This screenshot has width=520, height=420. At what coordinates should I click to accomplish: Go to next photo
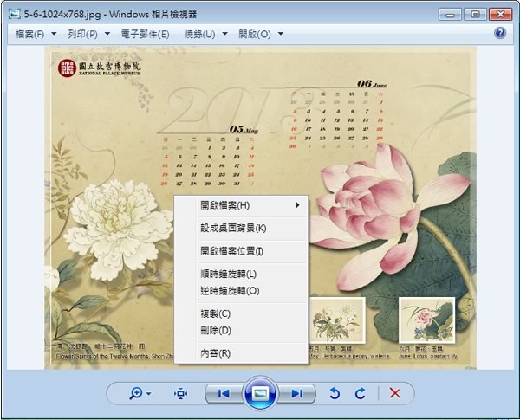click(x=296, y=393)
